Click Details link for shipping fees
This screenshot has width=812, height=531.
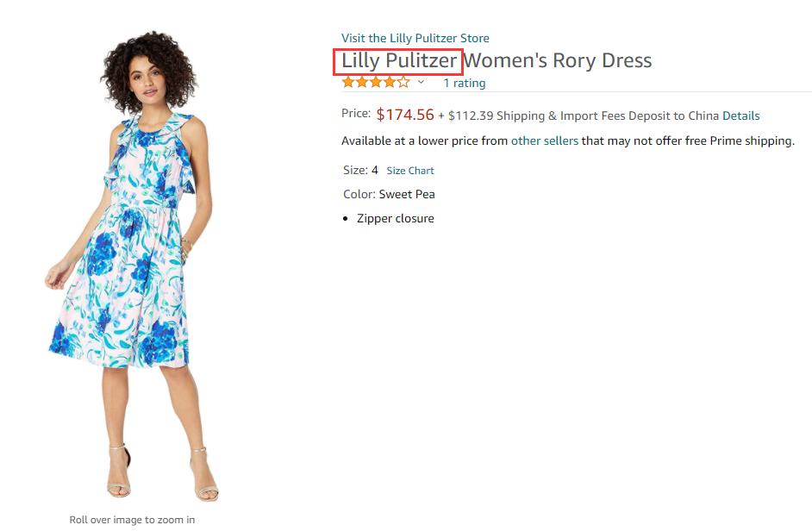(740, 116)
